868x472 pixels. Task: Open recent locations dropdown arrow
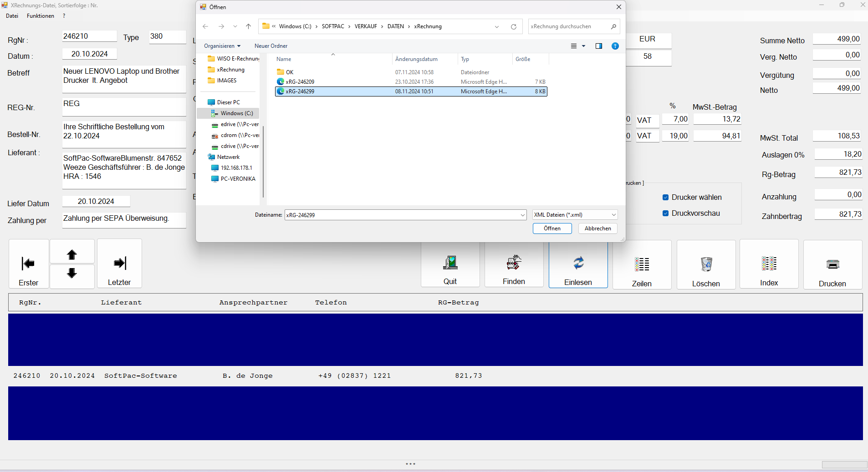235,26
